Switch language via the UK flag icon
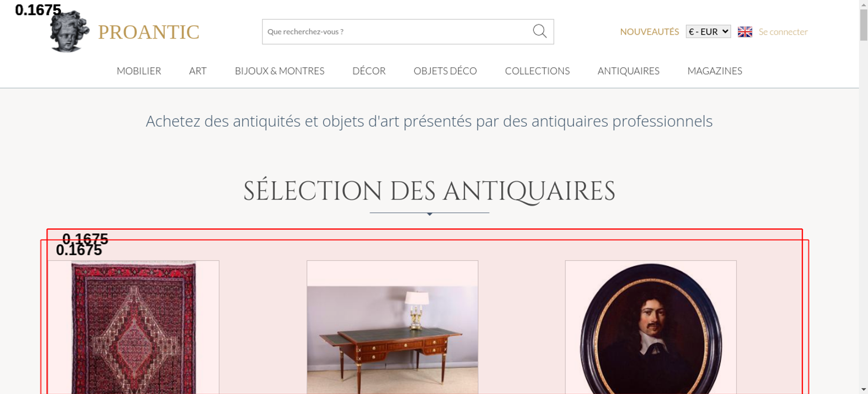 click(x=745, y=32)
